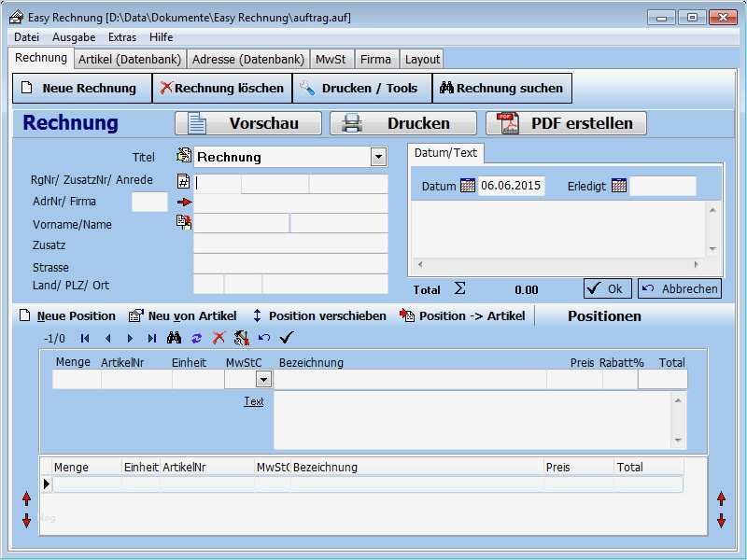The height and width of the screenshot is (560, 747).
Task: Open the Titel dropdown showing Rechnung
Action: 378,157
